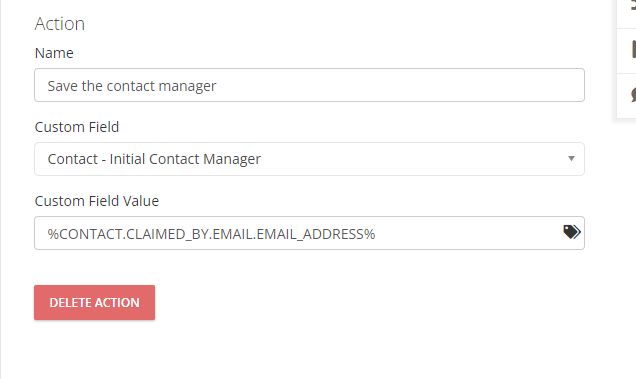Viewport: 636px width, 379px height.
Task: Click the word 'manager' in Name field
Action: point(187,86)
